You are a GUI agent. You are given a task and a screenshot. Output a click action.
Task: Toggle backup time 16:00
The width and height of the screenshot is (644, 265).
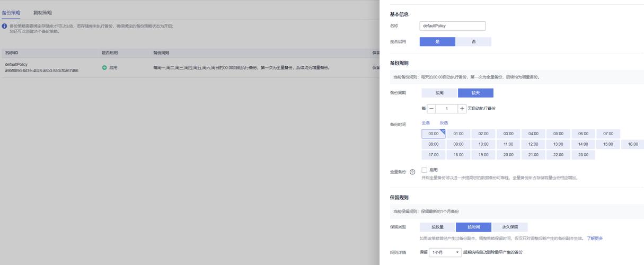pyautogui.click(x=632, y=144)
